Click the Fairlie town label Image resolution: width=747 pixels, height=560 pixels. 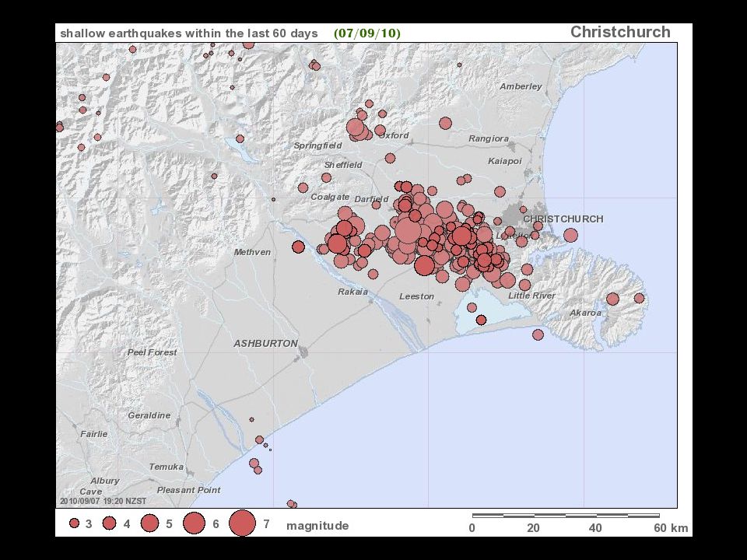click(94, 434)
